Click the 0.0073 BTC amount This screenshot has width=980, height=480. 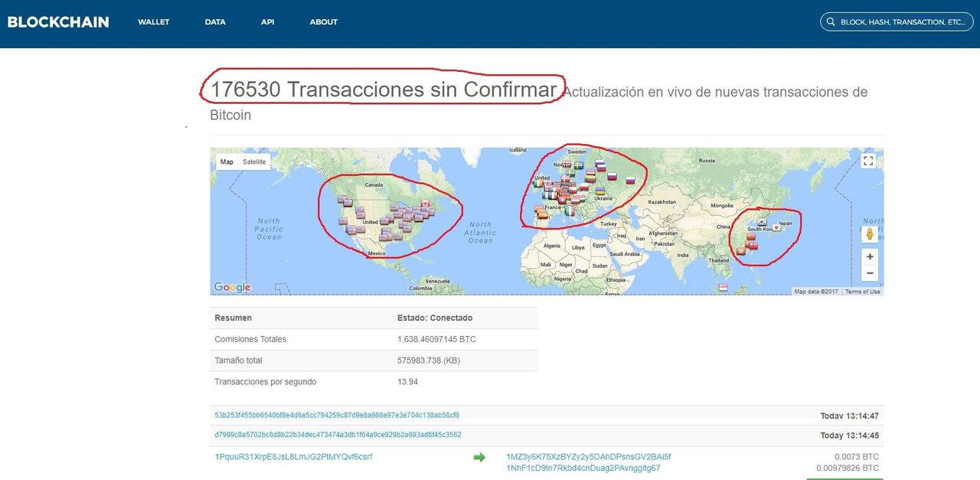coord(857,457)
